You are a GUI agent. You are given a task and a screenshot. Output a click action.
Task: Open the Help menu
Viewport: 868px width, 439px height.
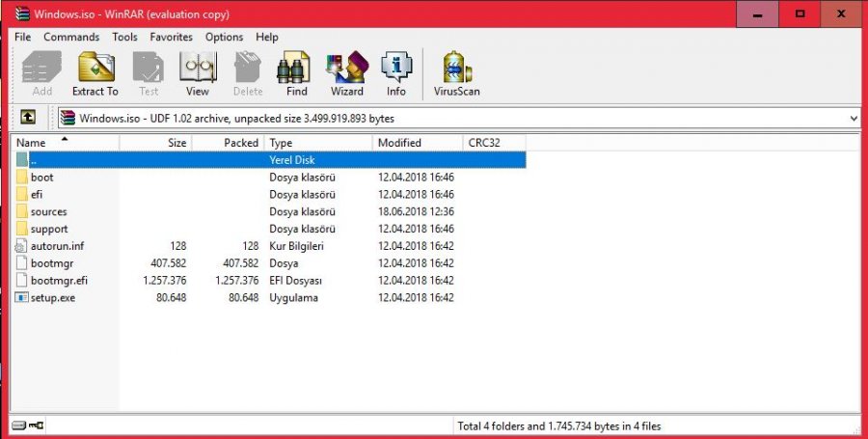coord(267,37)
